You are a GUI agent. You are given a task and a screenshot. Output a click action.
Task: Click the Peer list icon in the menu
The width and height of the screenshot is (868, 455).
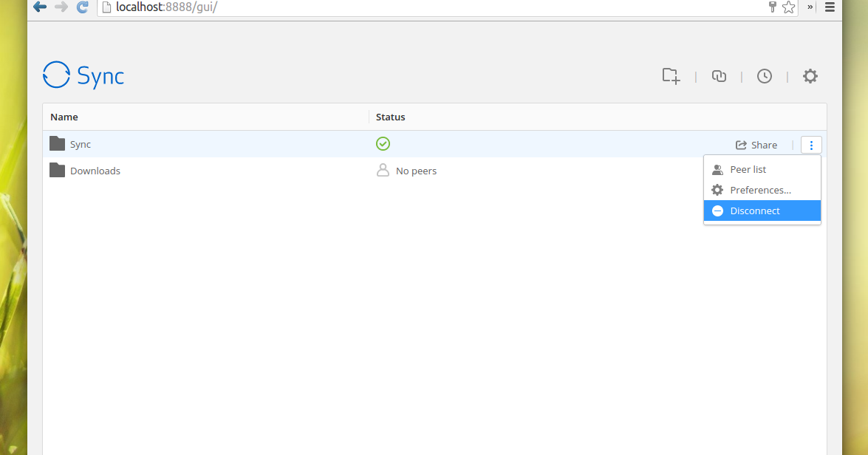click(717, 169)
